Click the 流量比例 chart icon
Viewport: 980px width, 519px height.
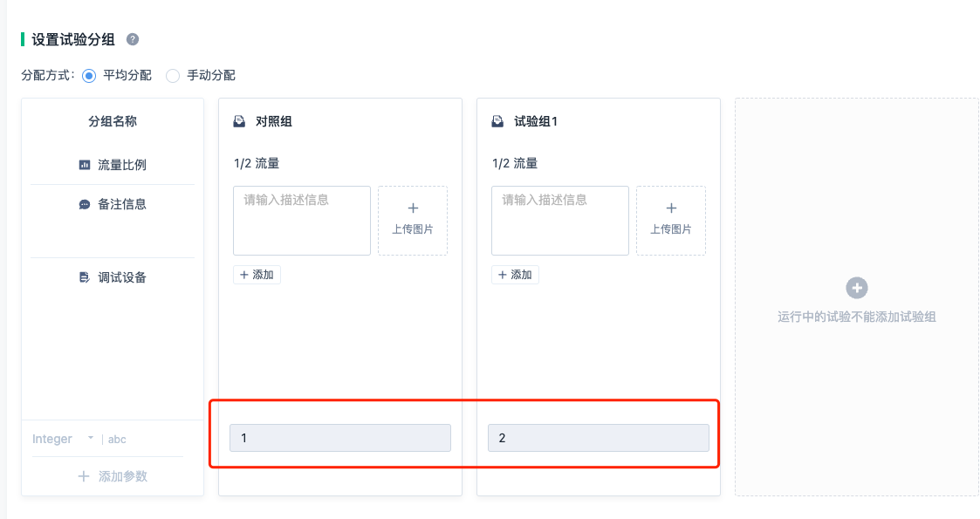85,165
